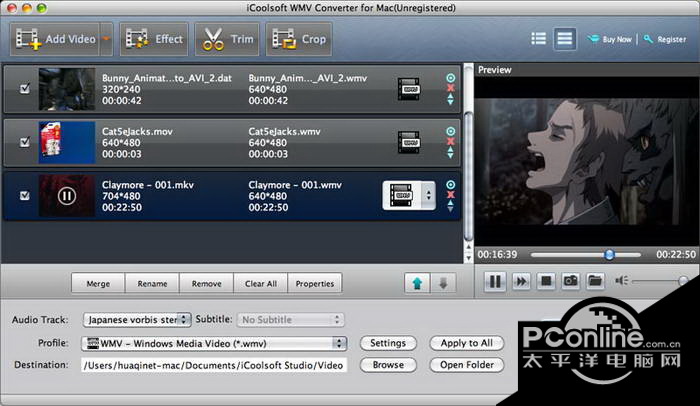Switch to list view mode icon
Image resolution: width=700 pixels, height=406 pixels.
tap(539, 39)
